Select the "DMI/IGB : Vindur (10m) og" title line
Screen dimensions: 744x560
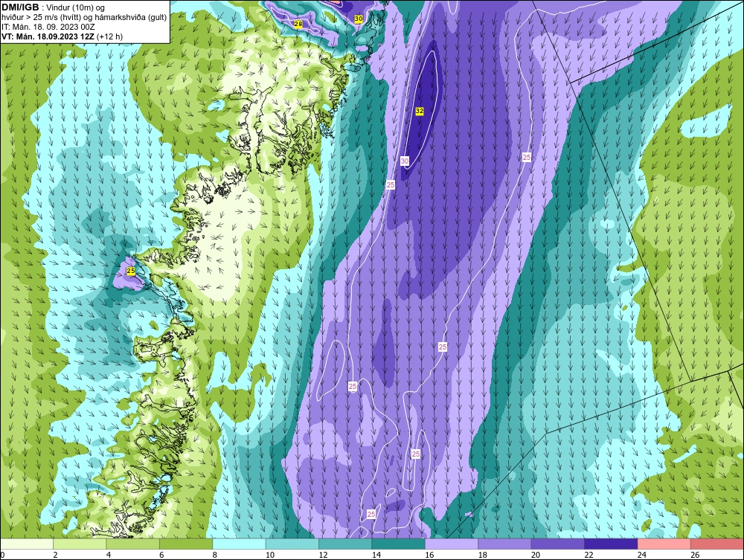pyautogui.click(x=53, y=7)
